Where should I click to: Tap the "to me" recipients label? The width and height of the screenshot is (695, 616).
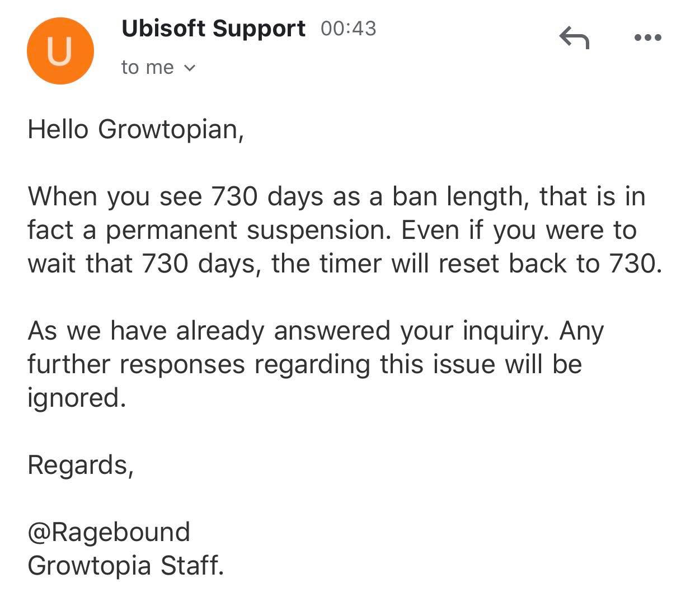click(x=147, y=68)
